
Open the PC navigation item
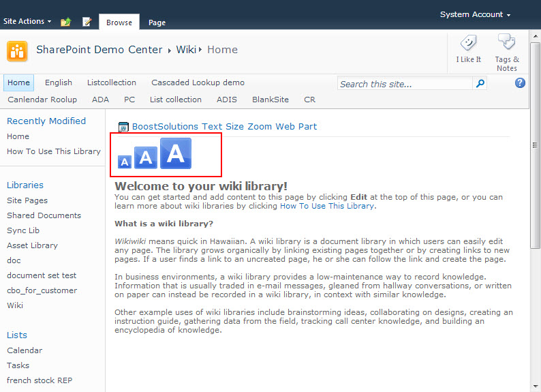point(129,100)
